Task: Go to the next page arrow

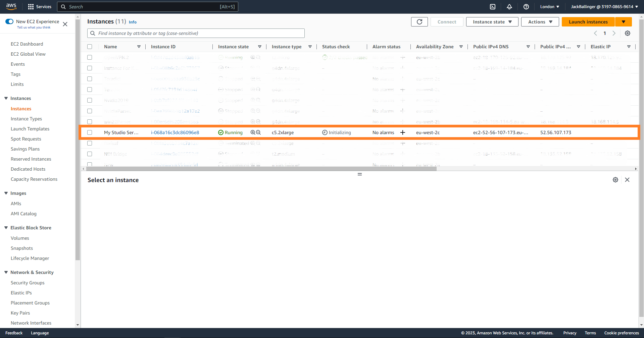Action: tap(614, 33)
